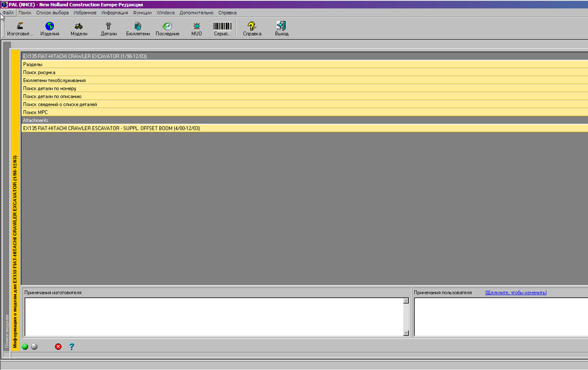
Task: Click the Изделия globe icon
Action: 49,29
